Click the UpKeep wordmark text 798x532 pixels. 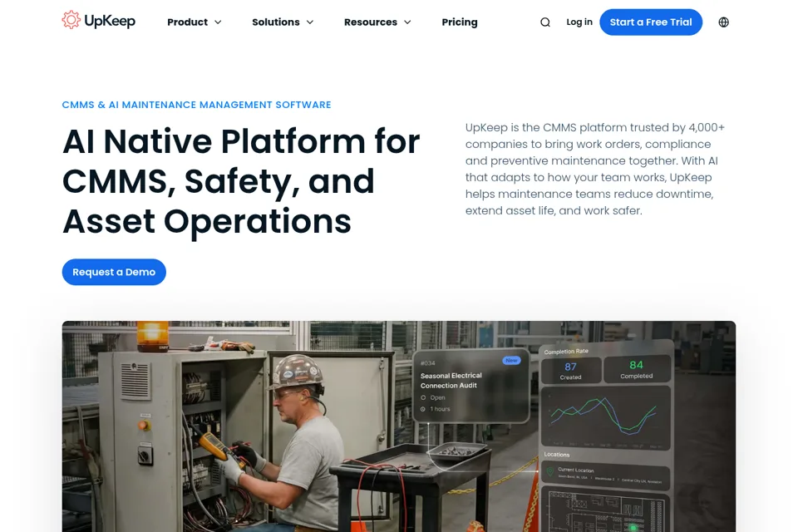(x=110, y=21)
